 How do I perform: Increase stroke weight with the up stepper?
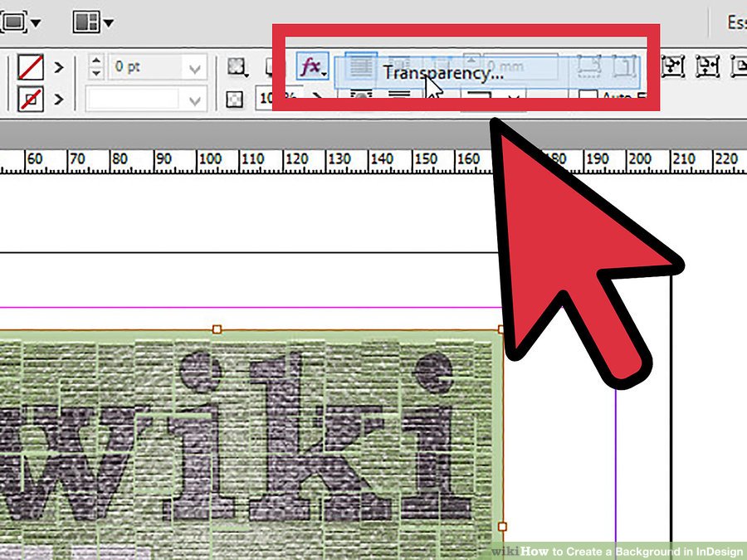click(96, 61)
